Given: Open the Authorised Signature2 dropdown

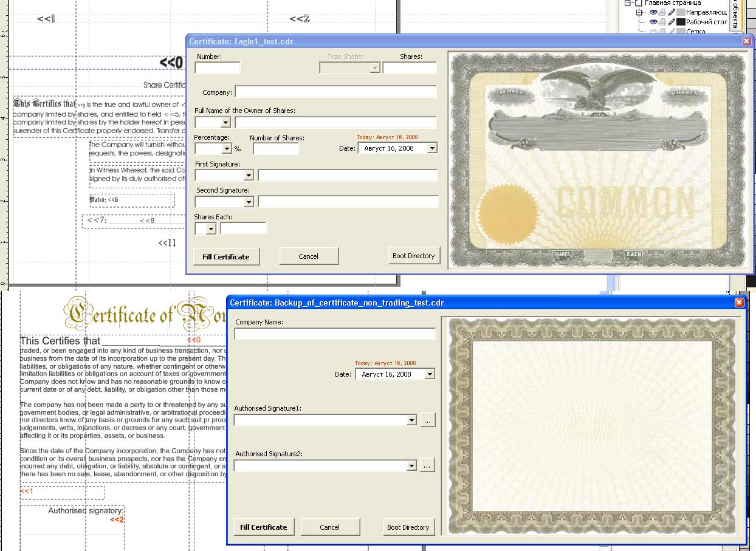Looking at the screenshot, I should click(411, 466).
